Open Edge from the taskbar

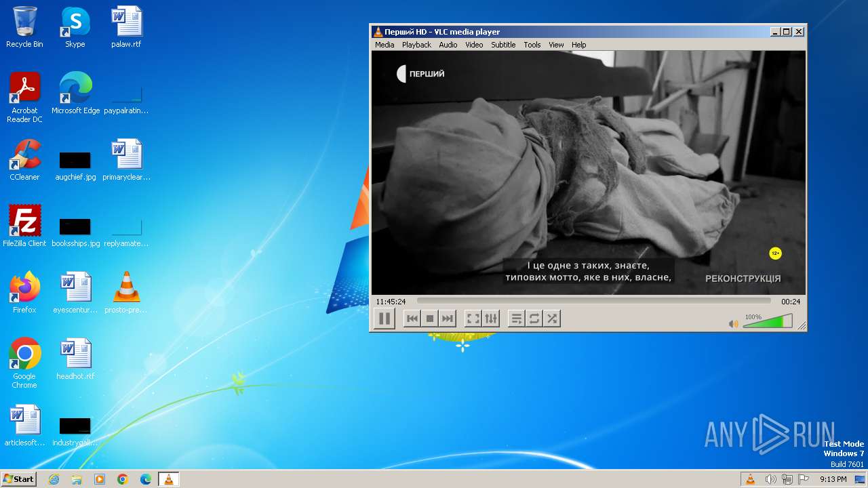click(x=146, y=479)
